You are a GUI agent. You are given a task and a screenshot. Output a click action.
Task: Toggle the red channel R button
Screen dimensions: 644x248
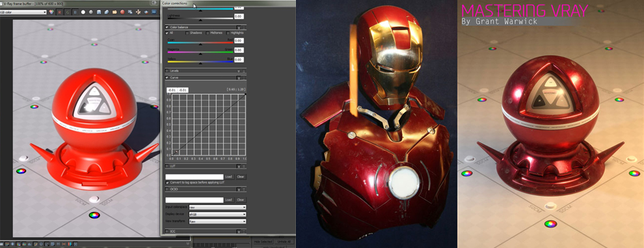[60, 12]
